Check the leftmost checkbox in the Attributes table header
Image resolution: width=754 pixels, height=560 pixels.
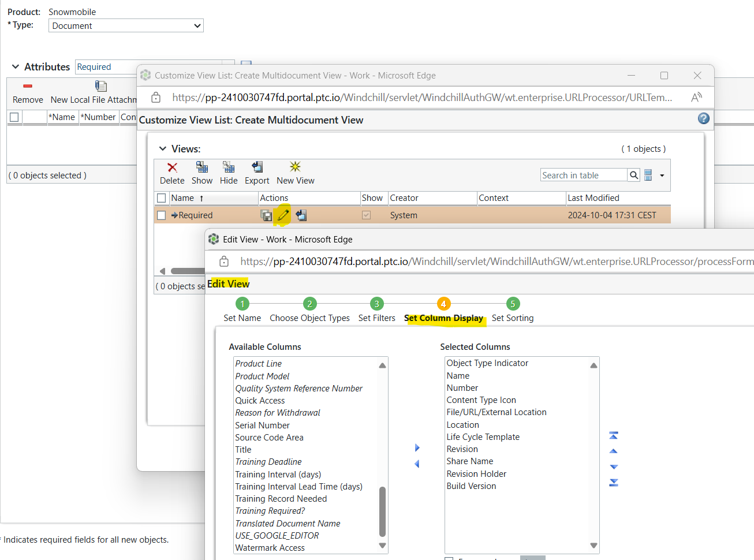(14, 117)
